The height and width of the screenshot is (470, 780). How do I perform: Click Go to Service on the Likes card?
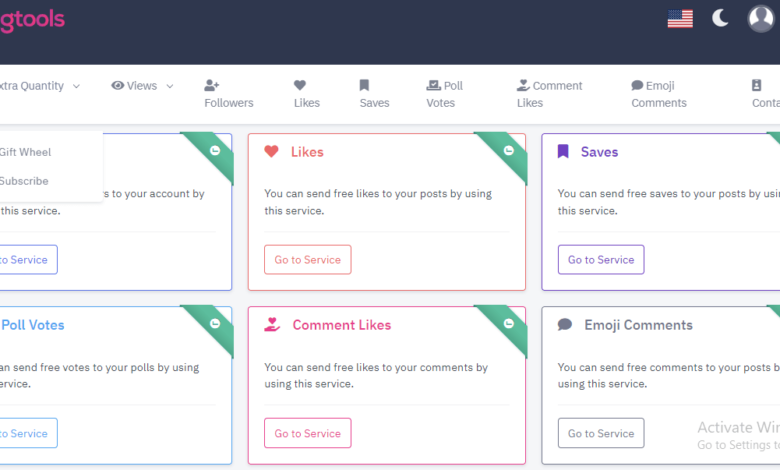307,260
